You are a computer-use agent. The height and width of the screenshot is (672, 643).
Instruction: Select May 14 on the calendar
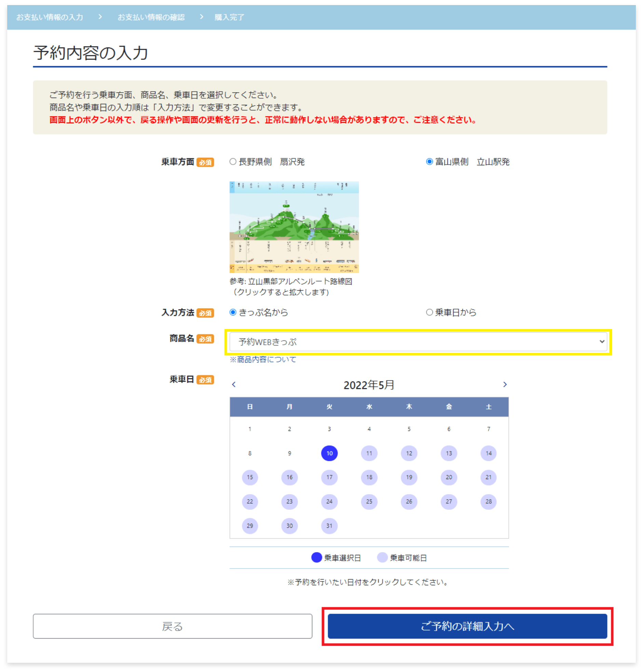[x=489, y=453]
